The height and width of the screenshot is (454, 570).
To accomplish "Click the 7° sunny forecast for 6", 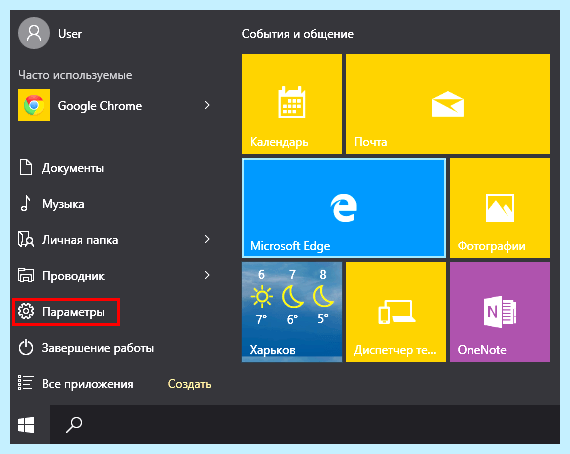I will [261, 296].
